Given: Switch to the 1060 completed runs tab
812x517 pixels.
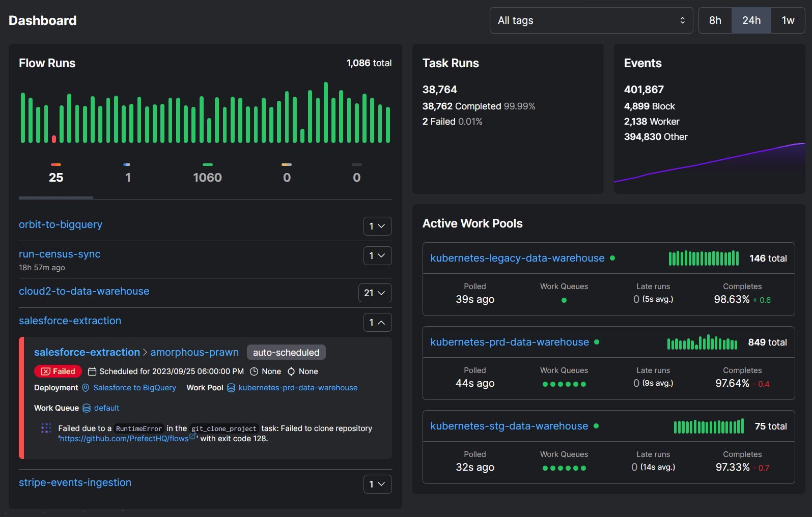Looking at the screenshot, I should tap(207, 177).
